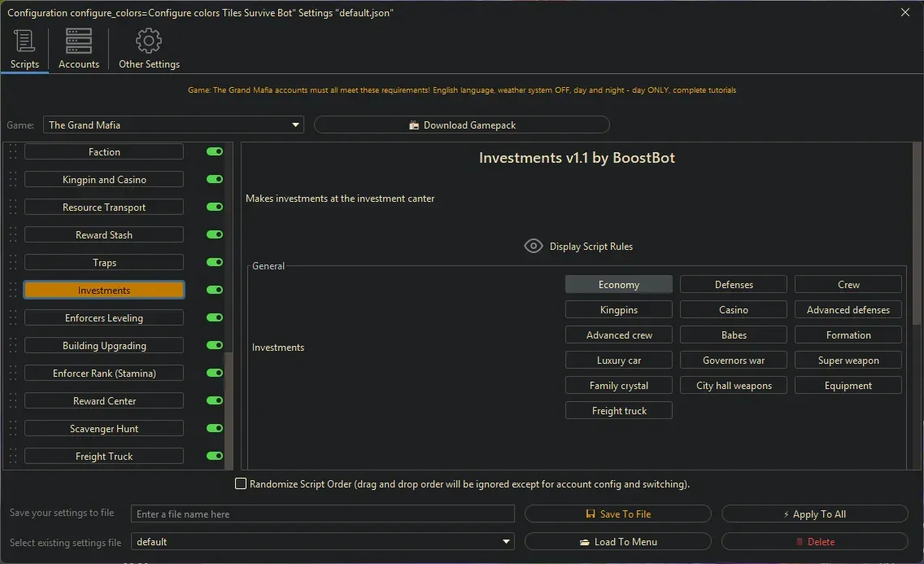Viewport: 924px width, 564px height.
Task: Click drag handle beside Freight Truck script
Action: [x=13, y=456]
